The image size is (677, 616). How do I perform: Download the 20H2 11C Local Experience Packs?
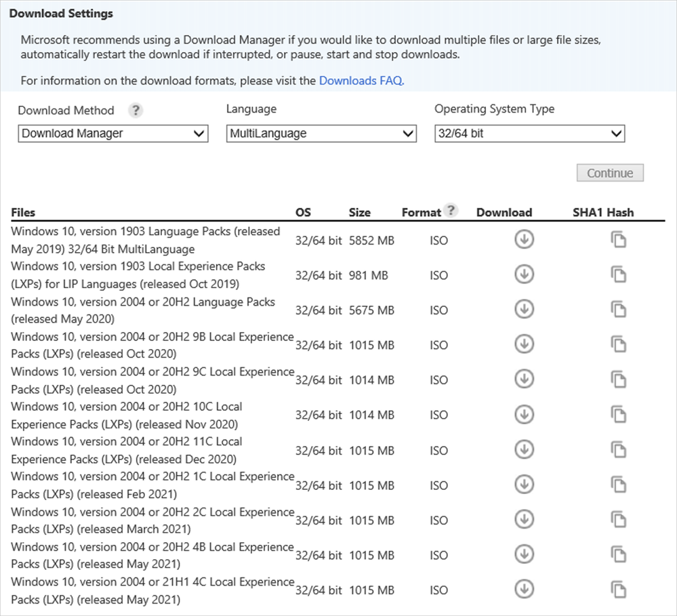pos(524,449)
